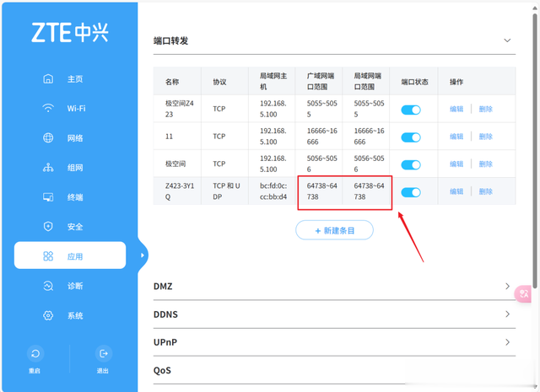Click the 极空间Z423 name cell

[x=177, y=109]
